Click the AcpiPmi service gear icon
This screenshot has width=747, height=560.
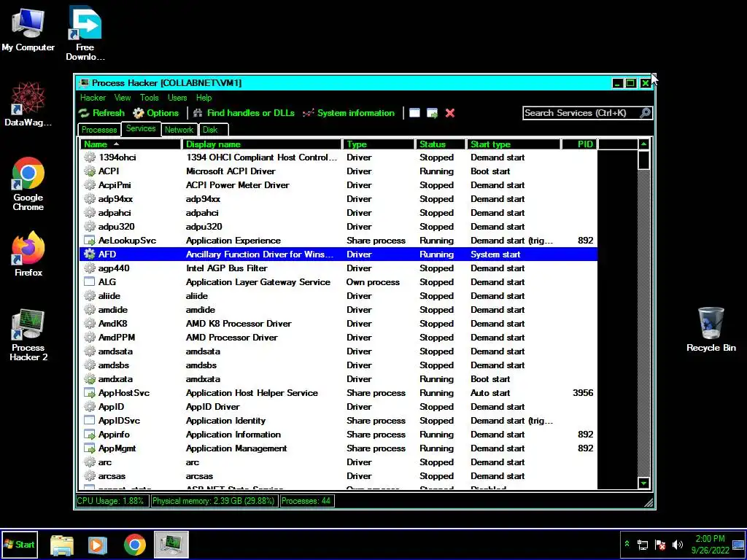point(90,184)
